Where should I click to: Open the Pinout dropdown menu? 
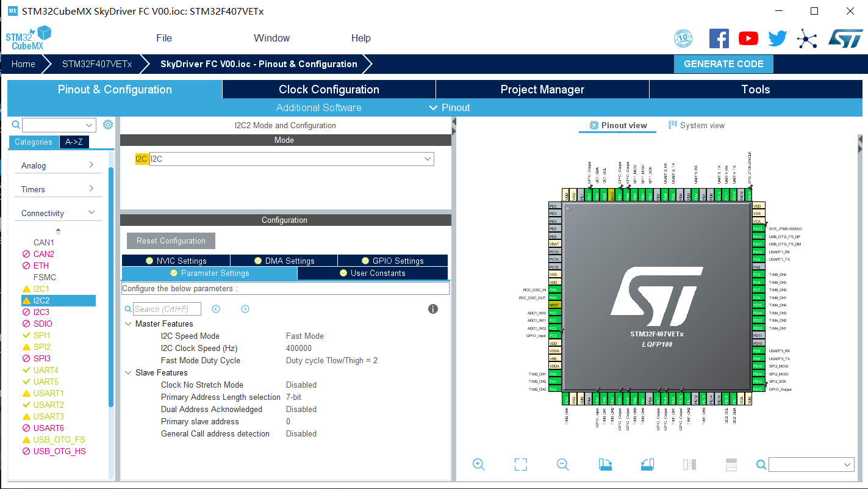tap(450, 107)
